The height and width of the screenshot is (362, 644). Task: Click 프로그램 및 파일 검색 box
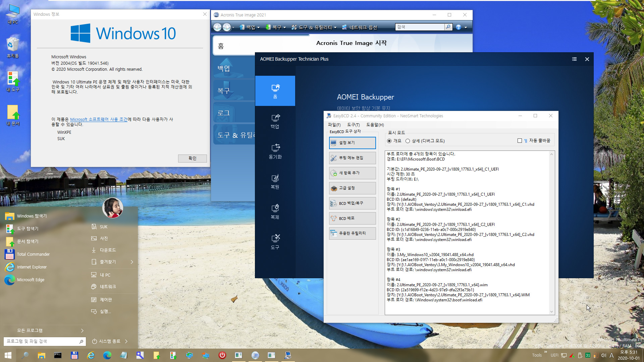[45, 341]
